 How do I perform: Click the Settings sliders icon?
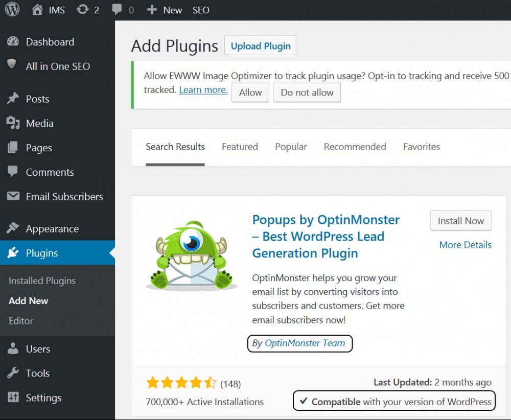click(x=13, y=397)
